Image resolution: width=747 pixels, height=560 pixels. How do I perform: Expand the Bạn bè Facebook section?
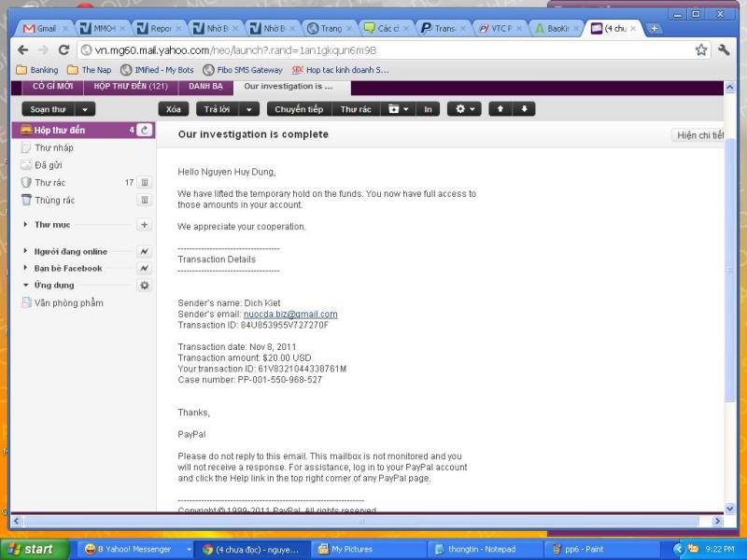point(25,268)
